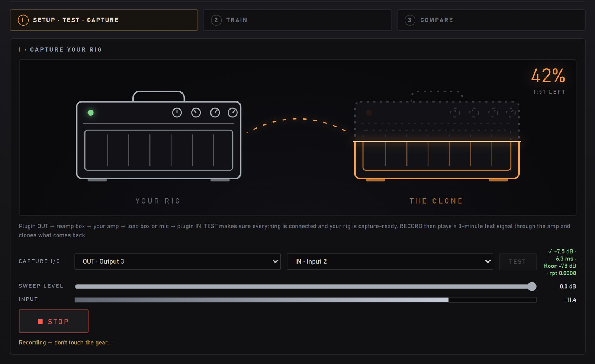This screenshot has width=595, height=364.
Task: Click the Input level meter bar
Action: (x=305, y=300)
